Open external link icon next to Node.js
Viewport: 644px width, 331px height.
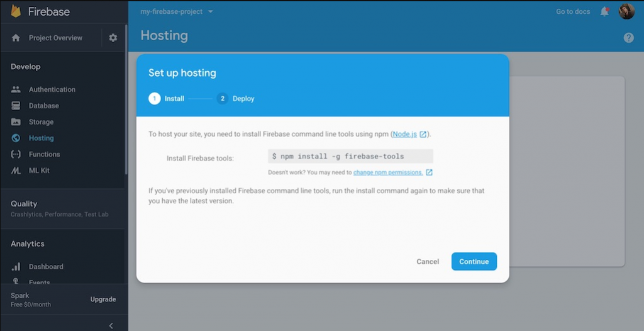(423, 134)
